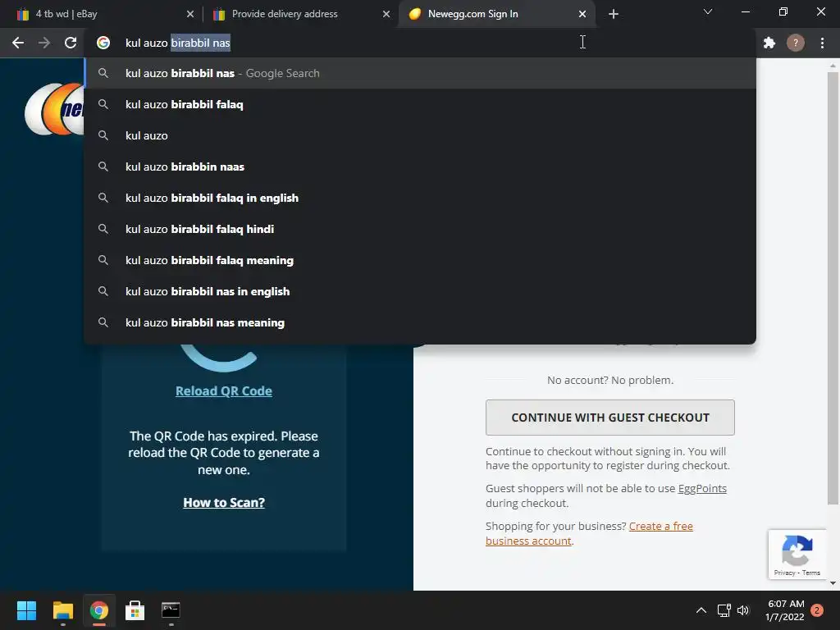Open the 'How to Scan?' link

tap(224, 503)
